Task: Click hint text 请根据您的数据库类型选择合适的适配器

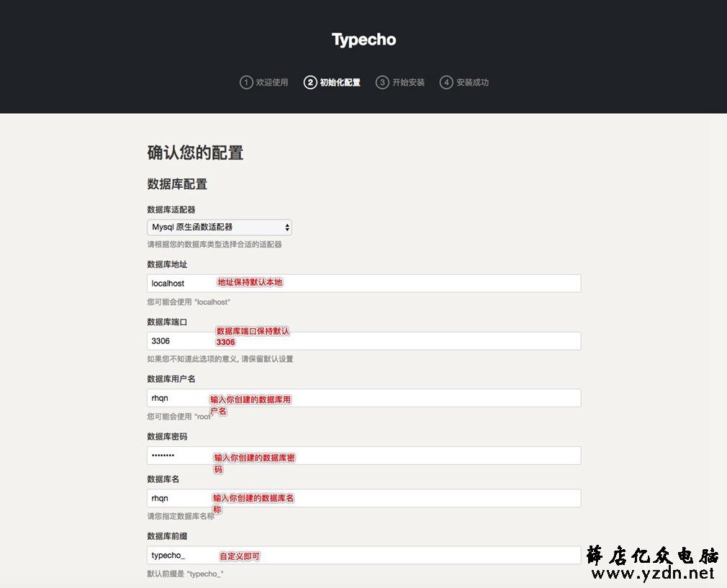Action: (x=215, y=245)
